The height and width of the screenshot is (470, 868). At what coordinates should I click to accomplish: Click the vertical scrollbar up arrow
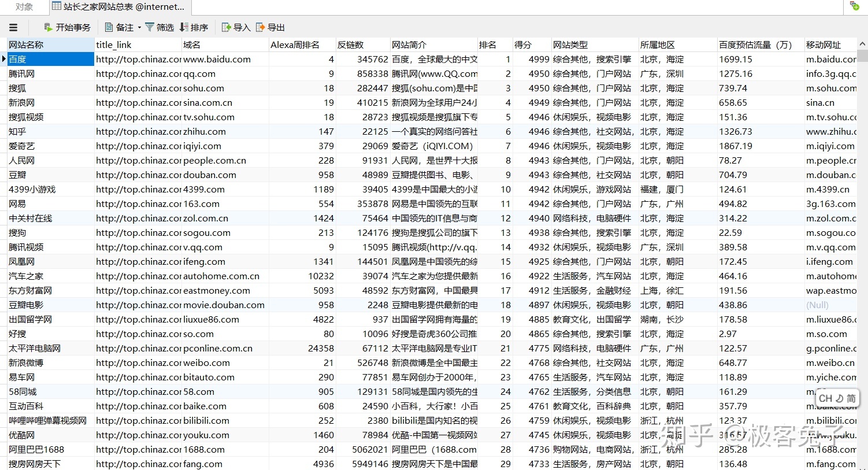862,44
